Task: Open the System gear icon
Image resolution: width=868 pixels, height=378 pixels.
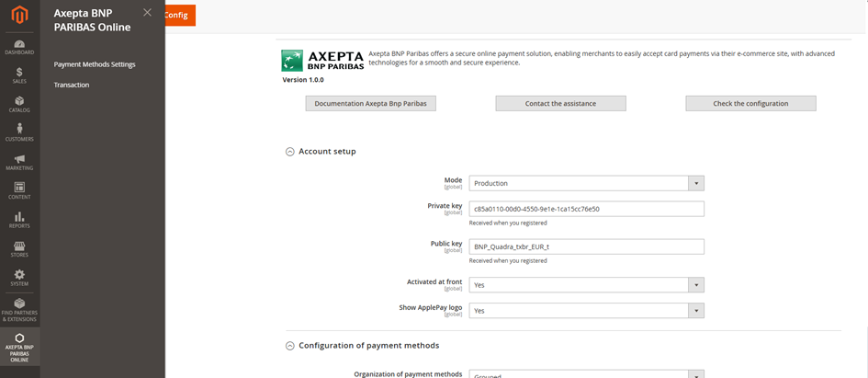Action: tap(19, 278)
